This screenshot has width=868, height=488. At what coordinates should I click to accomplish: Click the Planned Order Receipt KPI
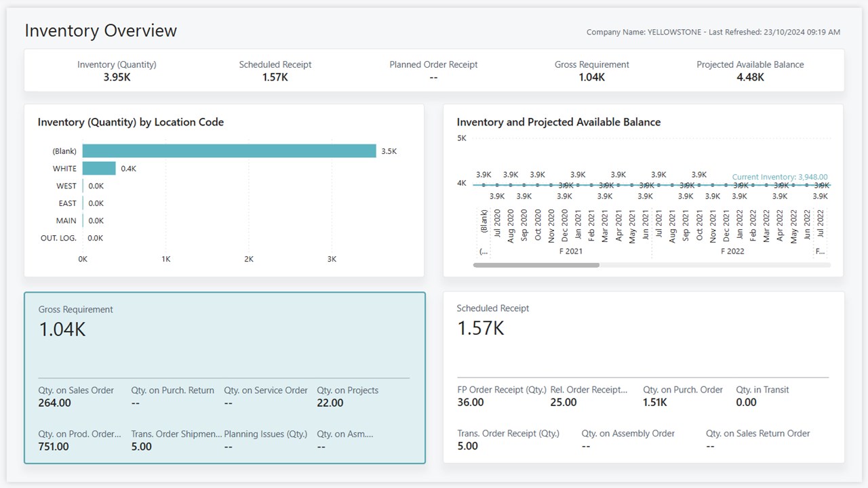point(433,70)
